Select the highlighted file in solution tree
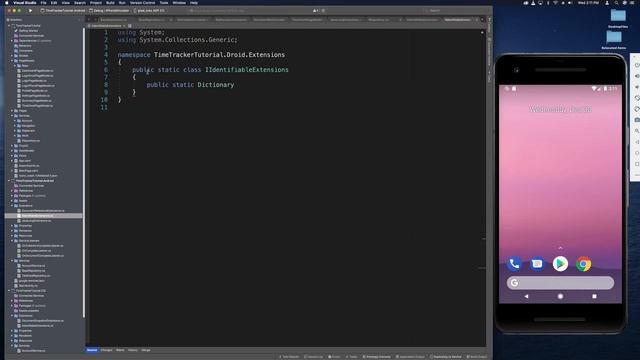The image size is (640, 360). coord(44,216)
